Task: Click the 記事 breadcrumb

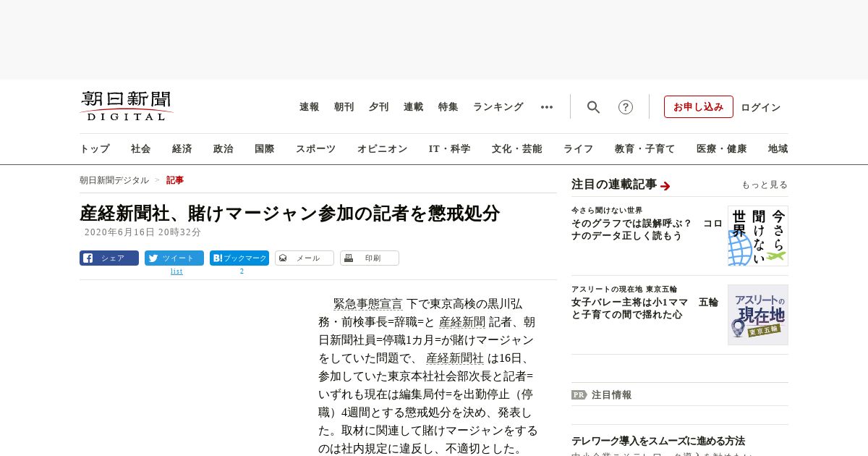Action: 175,180
